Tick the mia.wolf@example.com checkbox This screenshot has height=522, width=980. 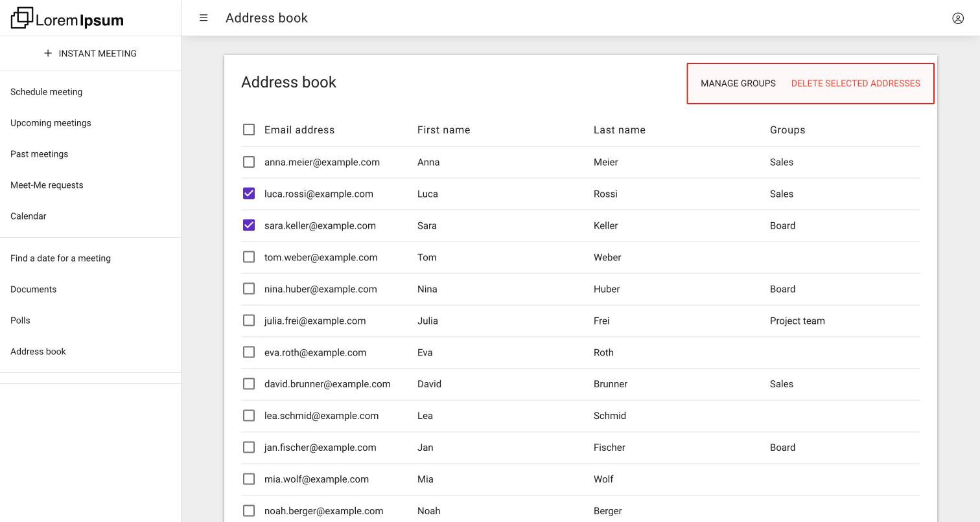[249, 479]
